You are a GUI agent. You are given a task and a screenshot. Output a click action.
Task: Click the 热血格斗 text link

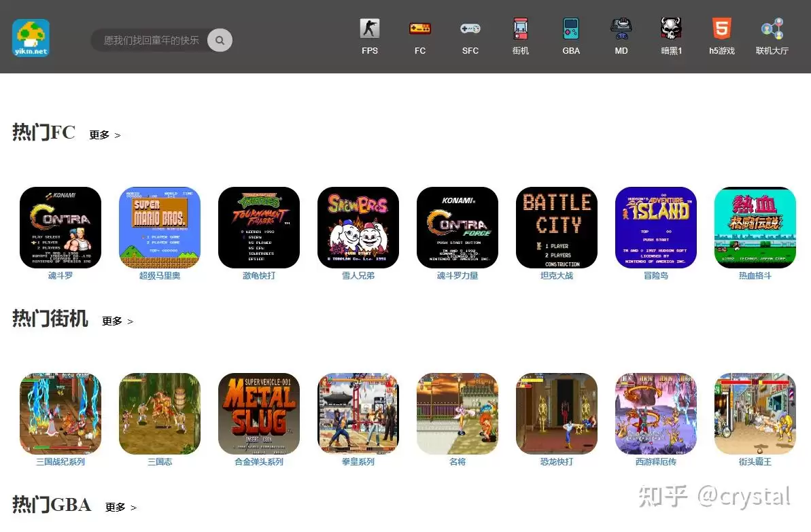pyautogui.click(x=755, y=276)
